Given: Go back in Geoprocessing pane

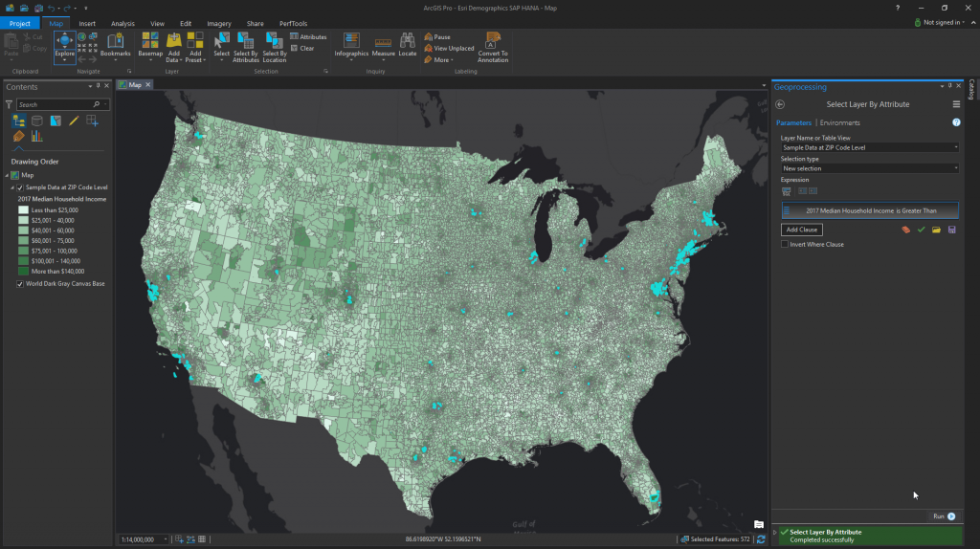Looking at the screenshot, I should pos(780,104).
